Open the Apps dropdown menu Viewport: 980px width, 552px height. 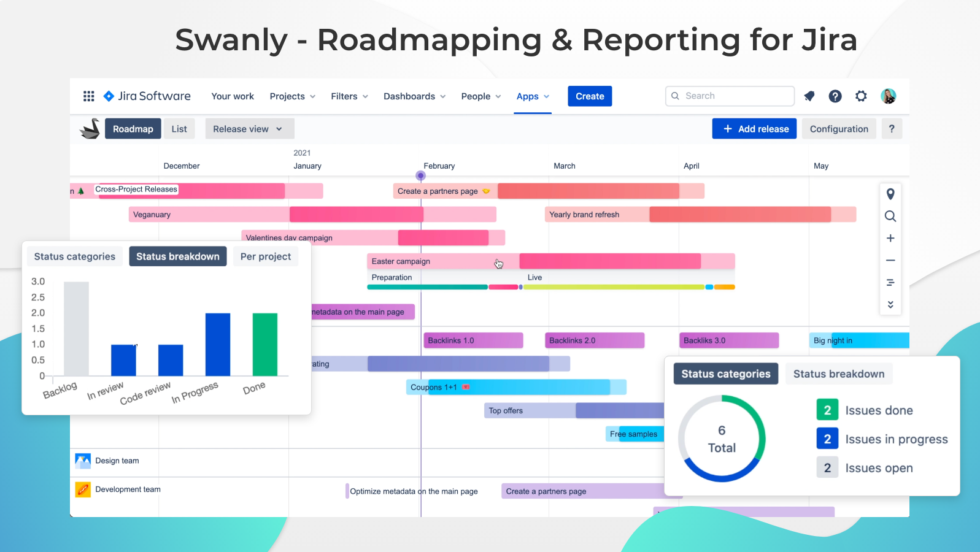pyautogui.click(x=533, y=96)
